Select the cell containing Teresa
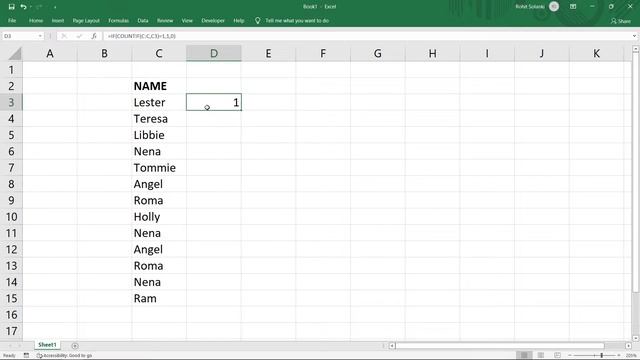 pos(159,119)
